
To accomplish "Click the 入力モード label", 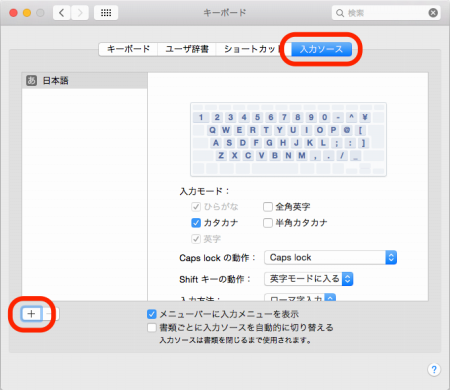I will (x=204, y=191).
